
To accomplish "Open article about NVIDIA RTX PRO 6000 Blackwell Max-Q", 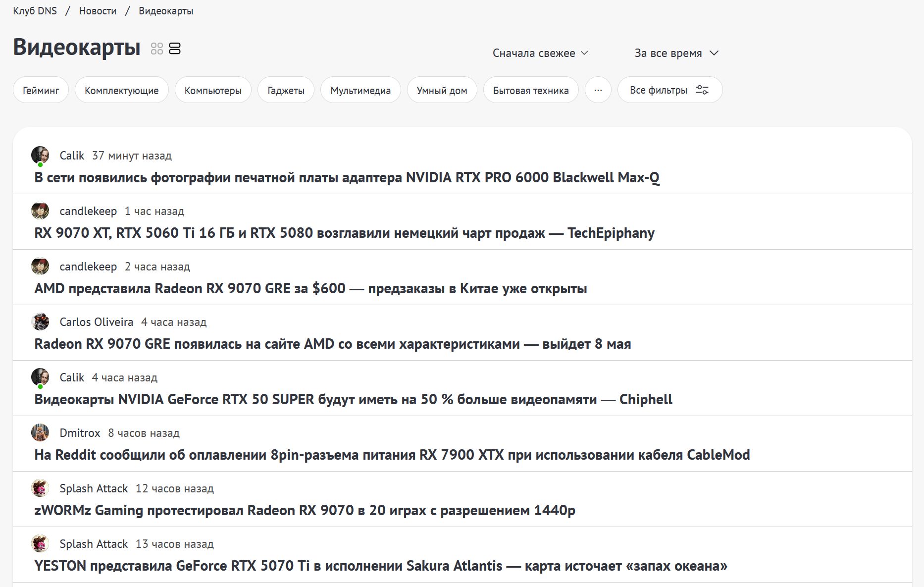I will point(347,177).
